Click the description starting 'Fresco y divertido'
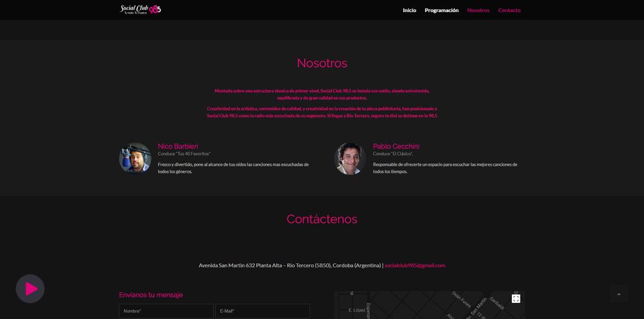The height and width of the screenshot is (319, 644). point(233,168)
